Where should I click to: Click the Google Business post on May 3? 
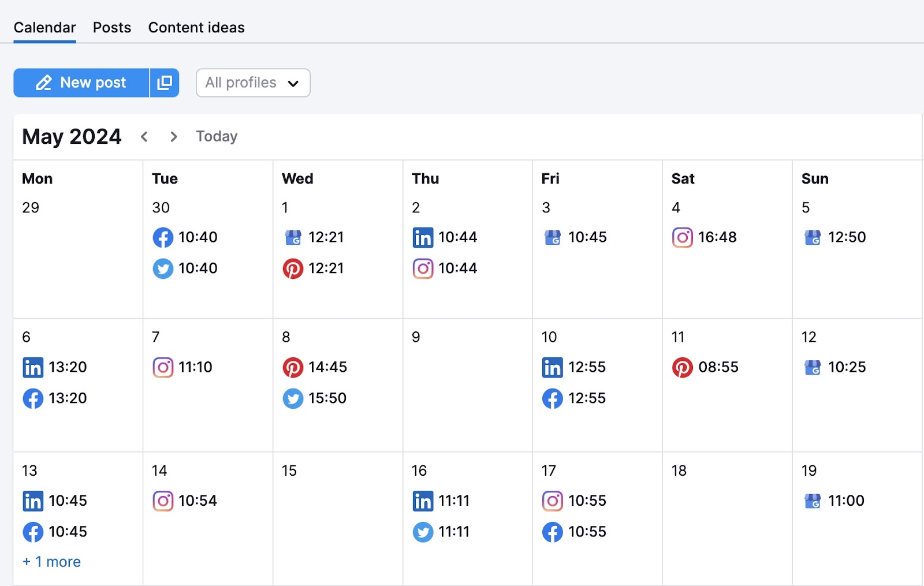(575, 237)
